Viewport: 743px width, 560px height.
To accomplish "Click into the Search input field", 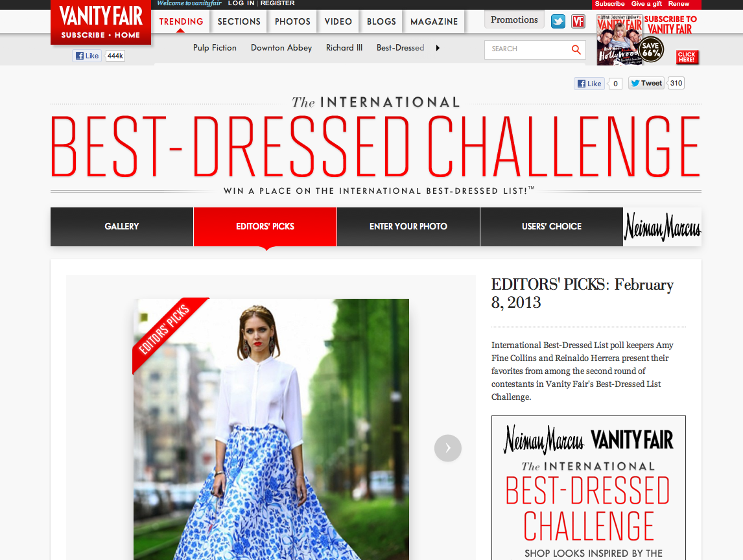I will (x=526, y=49).
